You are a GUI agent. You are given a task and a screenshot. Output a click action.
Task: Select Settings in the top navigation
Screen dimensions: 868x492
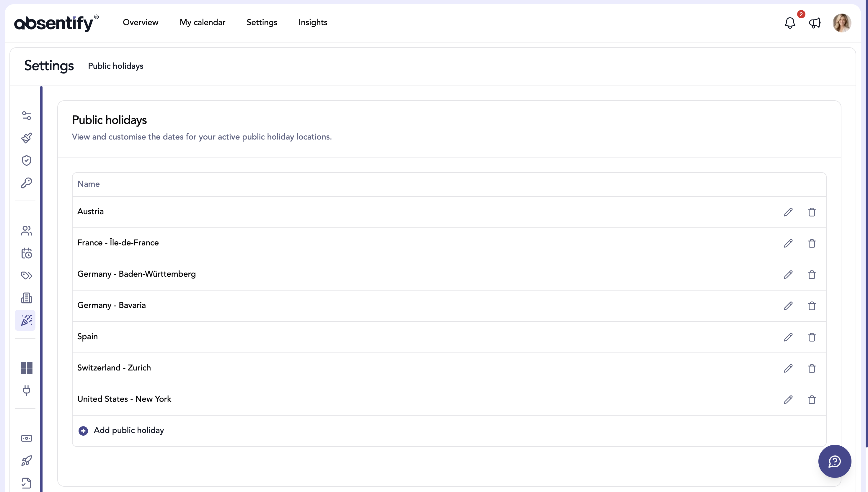point(262,22)
